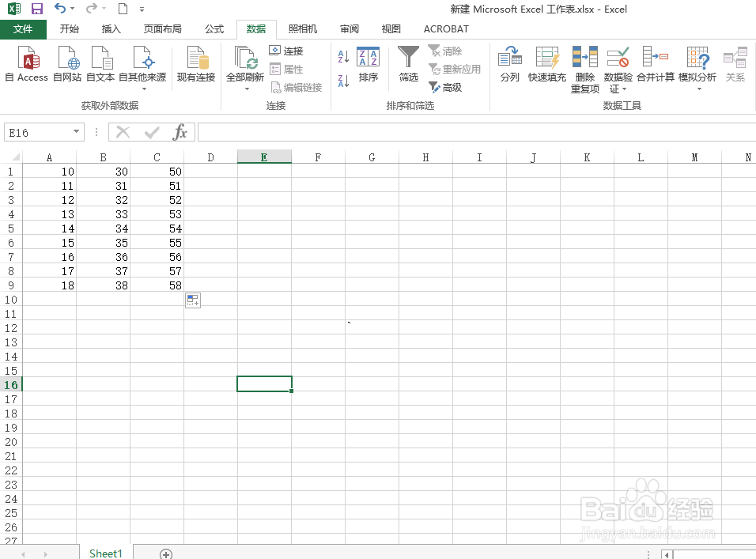This screenshot has width=756, height=559.
Task: Import data from website (自网站)
Action: coord(67,64)
